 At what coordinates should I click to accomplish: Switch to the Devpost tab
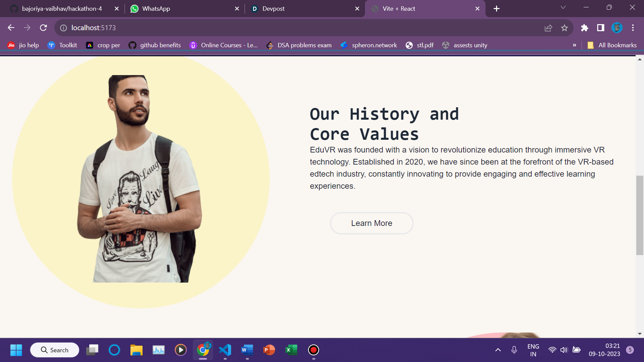tap(273, 9)
